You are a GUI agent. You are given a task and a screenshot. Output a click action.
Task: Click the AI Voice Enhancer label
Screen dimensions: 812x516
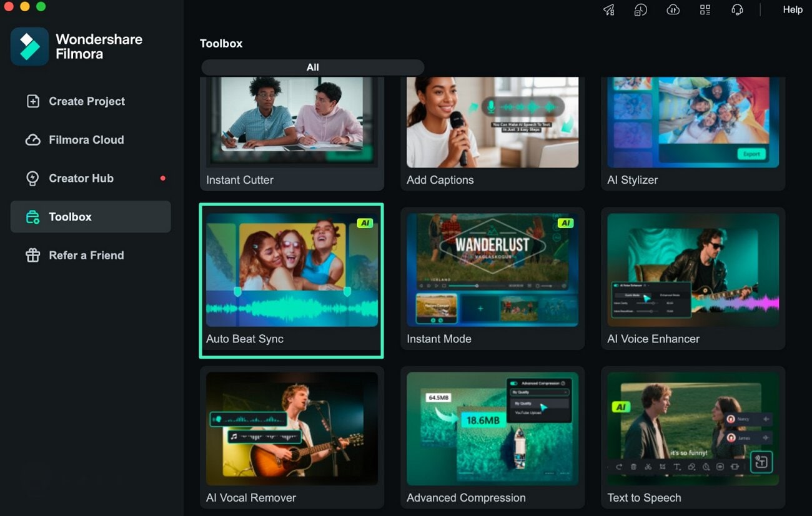point(653,339)
